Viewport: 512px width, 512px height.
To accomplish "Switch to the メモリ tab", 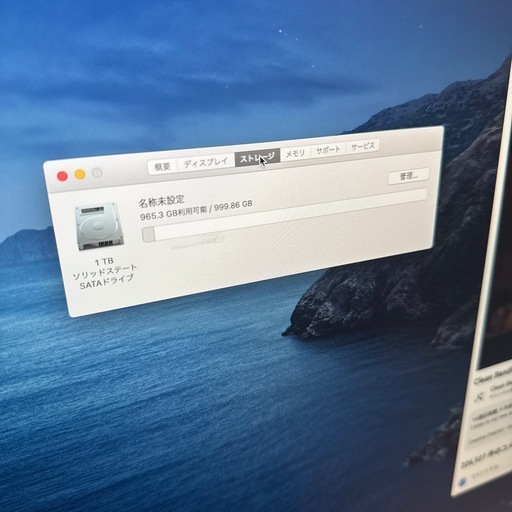I will click(x=295, y=153).
